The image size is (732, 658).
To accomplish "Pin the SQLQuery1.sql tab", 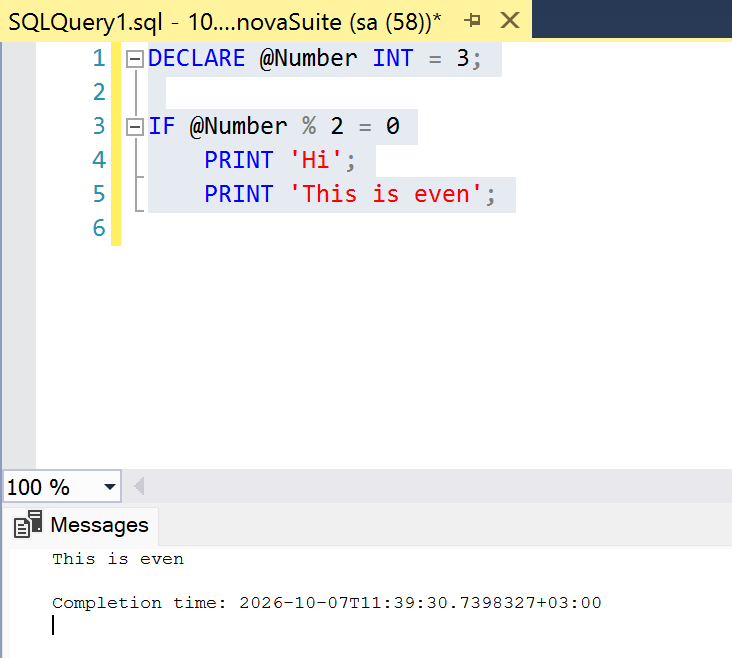I will pyautogui.click(x=472, y=21).
